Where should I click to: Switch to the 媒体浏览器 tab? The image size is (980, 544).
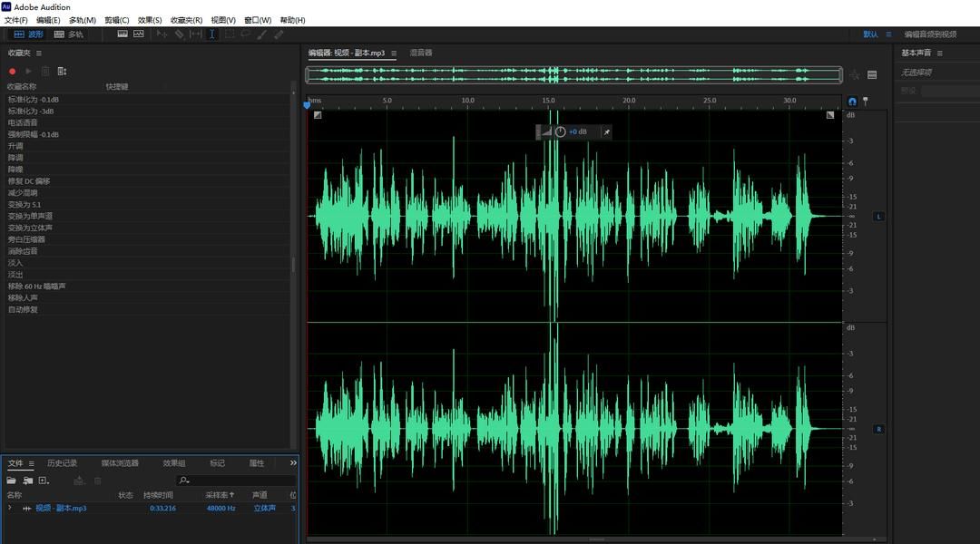(120, 462)
